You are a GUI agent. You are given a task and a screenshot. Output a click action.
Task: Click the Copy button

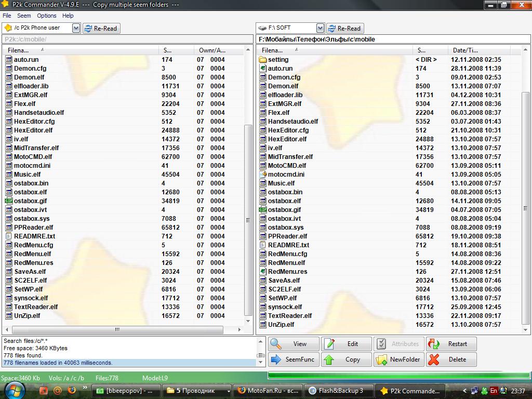point(347,360)
